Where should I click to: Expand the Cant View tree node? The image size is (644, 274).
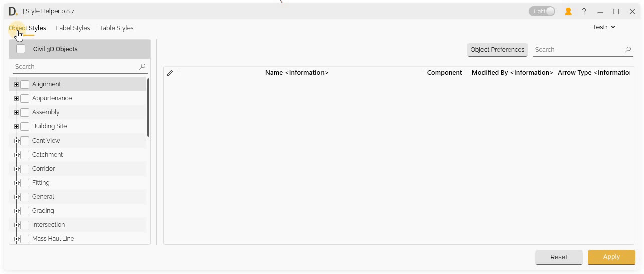click(x=16, y=141)
